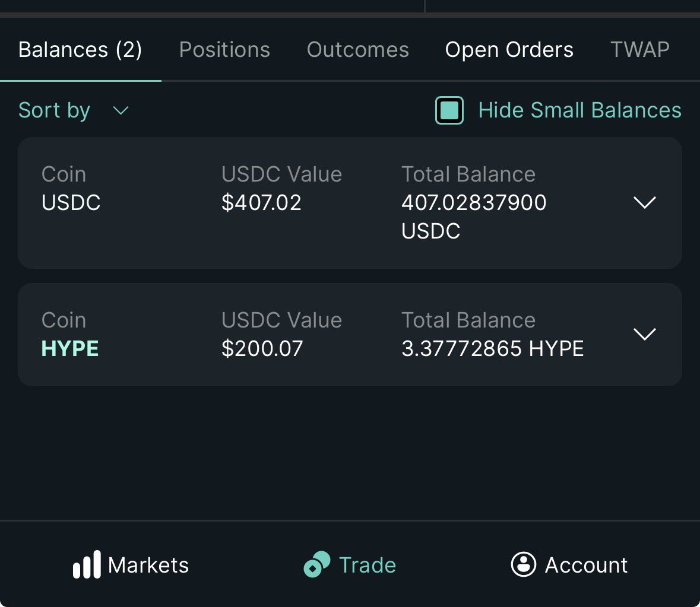700x607 pixels.
Task: Open the Open Orders tab
Action: 509,49
